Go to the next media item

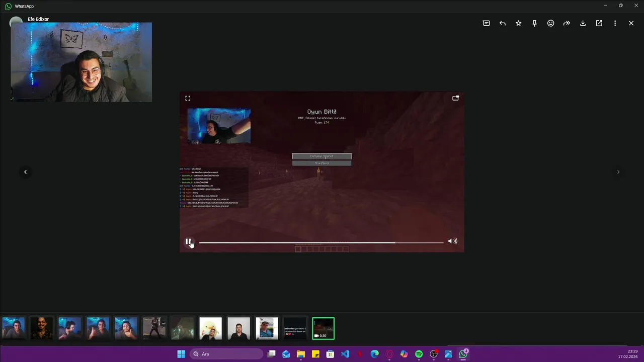pos(618,172)
